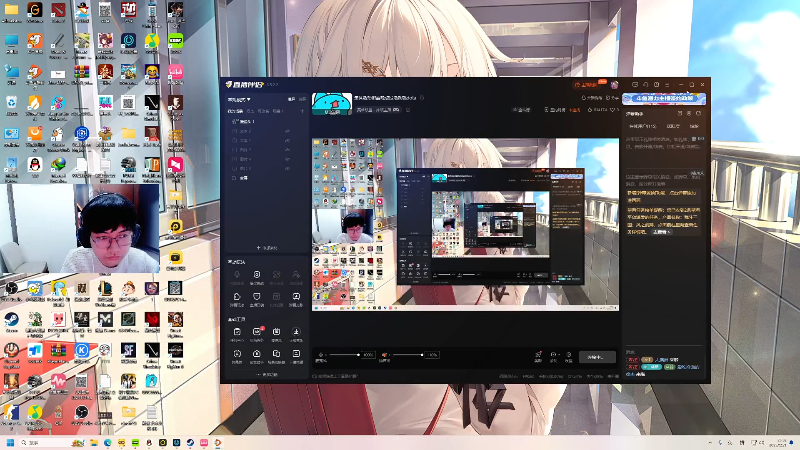Switch to first tab in chat panel
800x450 pixels.
click(x=642, y=126)
